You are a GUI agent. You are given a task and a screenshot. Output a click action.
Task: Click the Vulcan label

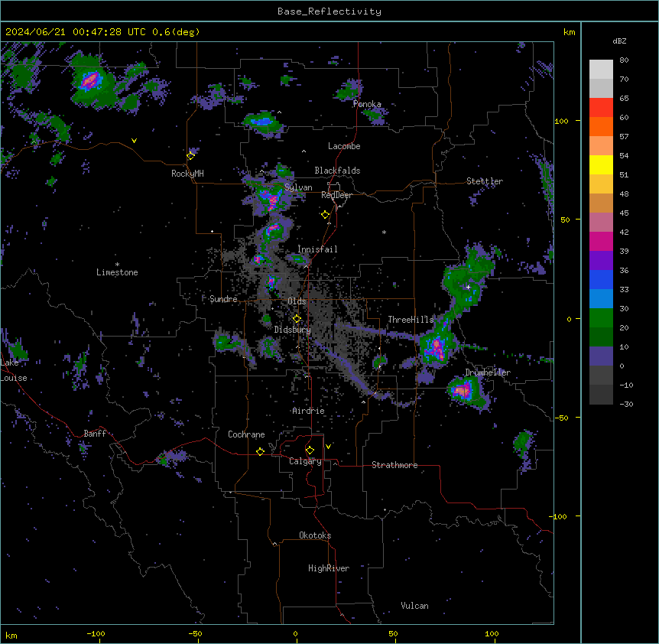coord(415,606)
